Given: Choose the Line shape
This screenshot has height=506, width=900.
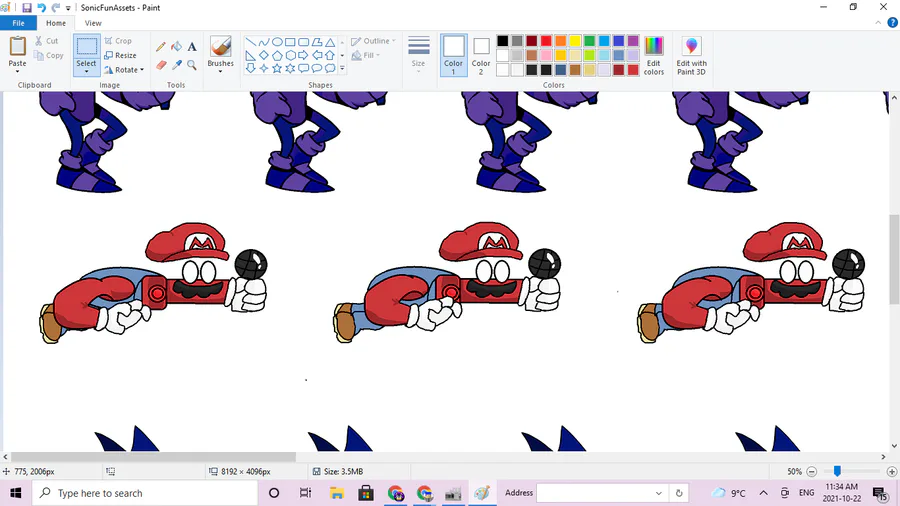Looking at the screenshot, I should pyautogui.click(x=251, y=42).
